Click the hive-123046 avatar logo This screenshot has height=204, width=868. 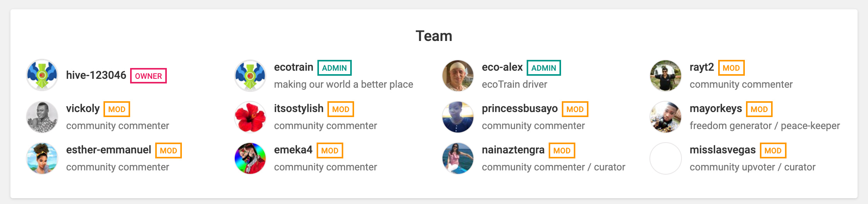42,75
